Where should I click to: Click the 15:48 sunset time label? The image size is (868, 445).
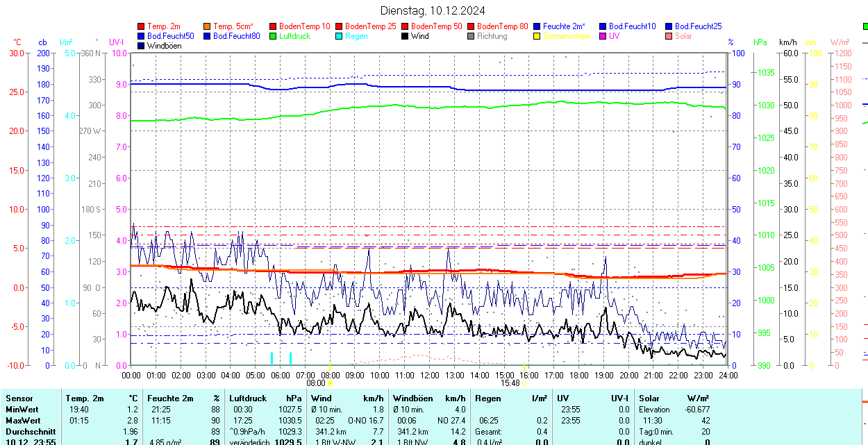click(510, 383)
